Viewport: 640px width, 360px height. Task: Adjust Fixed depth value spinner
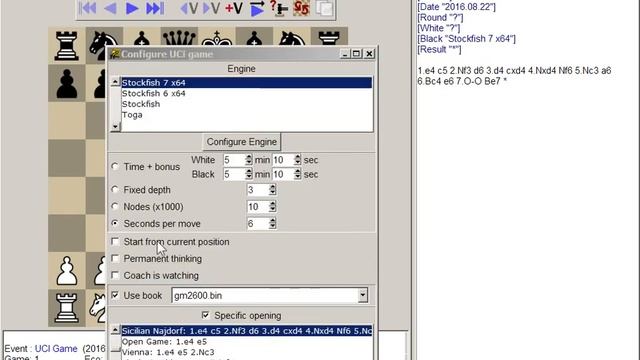(272, 190)
